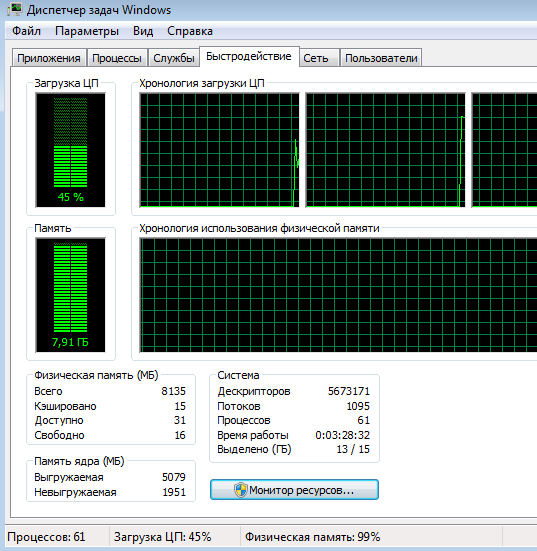The width and height of the screenshot is (537, 551).
Task: Click the Память ядра (МБ) group label
Action: (79, 461)
